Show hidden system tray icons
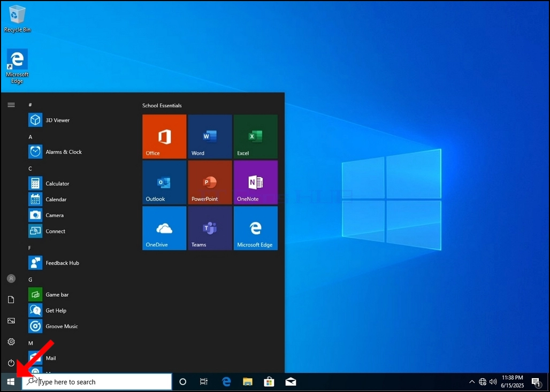The height and width of the screenshot is (392, 550). [472, 382]
